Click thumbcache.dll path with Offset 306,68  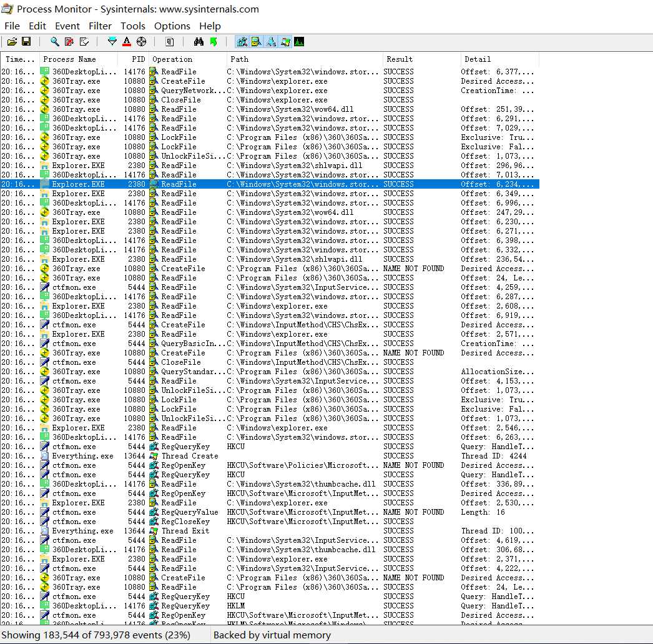[301, 550]
